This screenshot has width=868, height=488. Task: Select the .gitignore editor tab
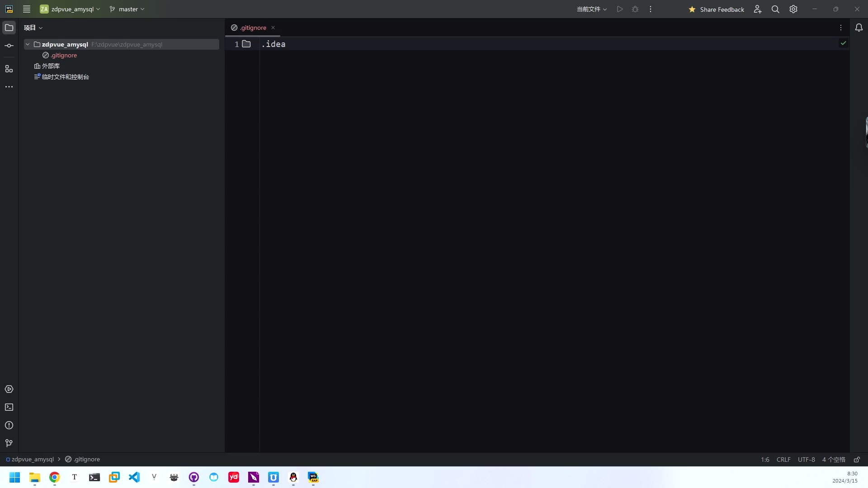point(252,28)
